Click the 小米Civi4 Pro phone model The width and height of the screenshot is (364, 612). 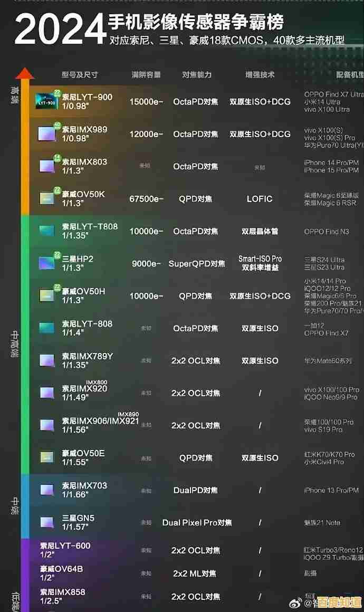pyautogui.click(x=324, y=462)
